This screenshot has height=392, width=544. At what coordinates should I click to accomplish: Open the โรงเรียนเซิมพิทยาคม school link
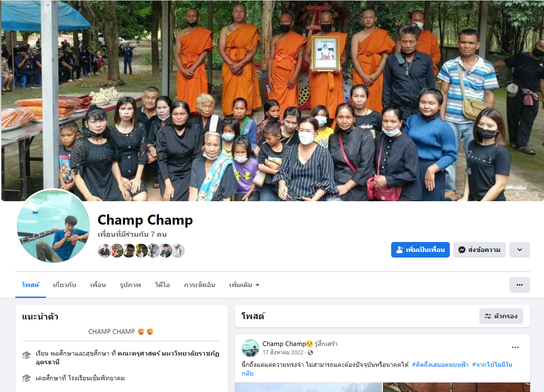(x=96, y=378)
